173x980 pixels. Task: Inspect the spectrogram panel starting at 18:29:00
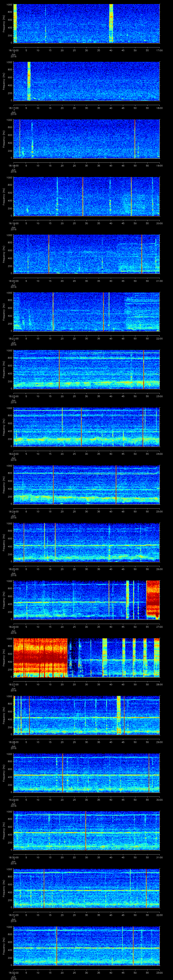tap(86, 773)
